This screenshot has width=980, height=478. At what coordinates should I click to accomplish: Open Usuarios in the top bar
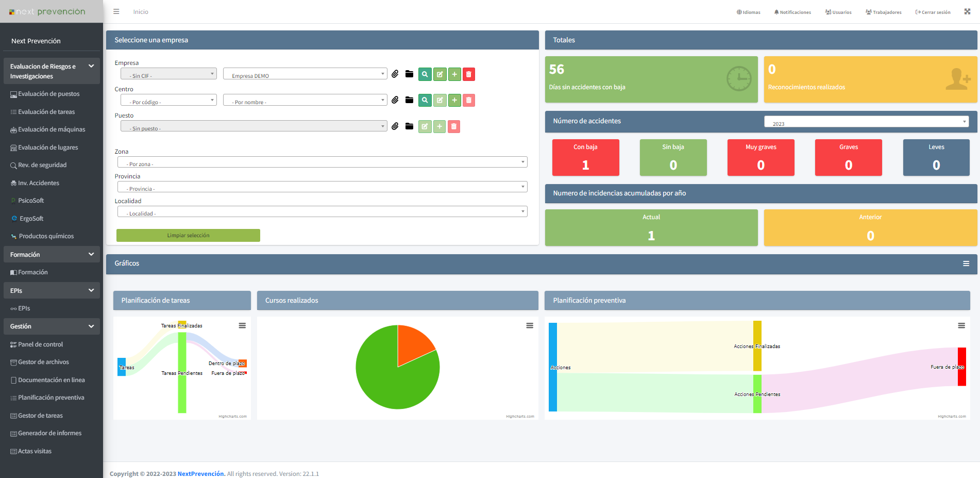coord(838,12)
